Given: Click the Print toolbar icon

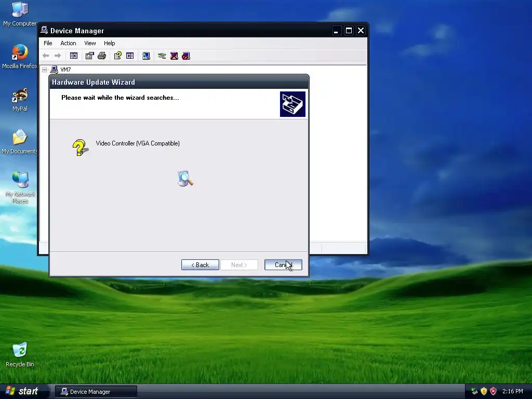Looking at the screenshot, I should point(102,56).
